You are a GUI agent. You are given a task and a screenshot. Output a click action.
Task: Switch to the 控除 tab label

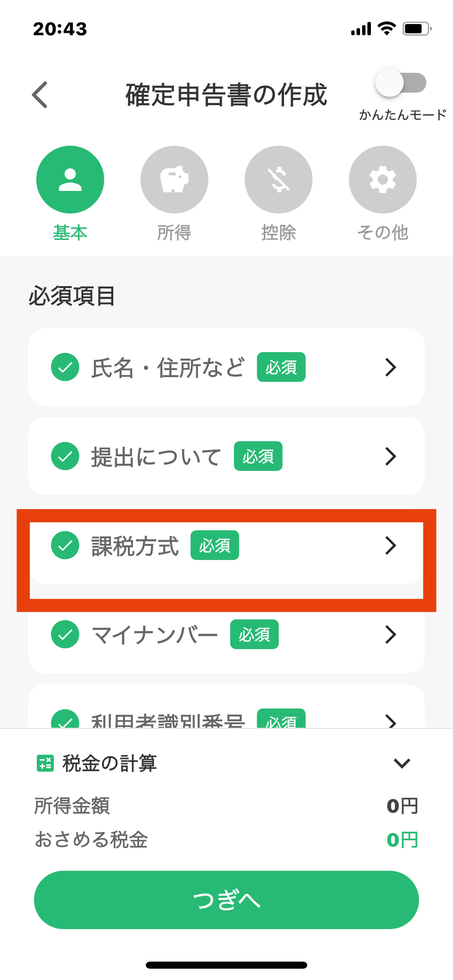(278, 233)
